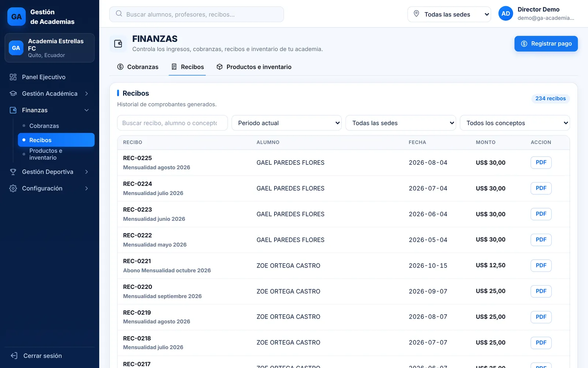Focus the Buscar recibo, alumno o concepto field
588x368 pixels.
point(172,123)
